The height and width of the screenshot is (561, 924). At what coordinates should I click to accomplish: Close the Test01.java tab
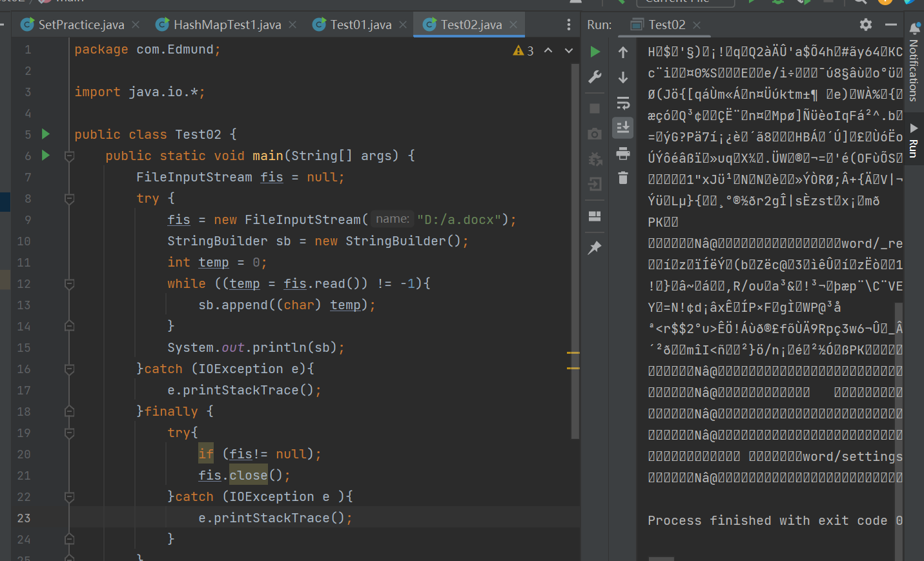click(403, 25)
